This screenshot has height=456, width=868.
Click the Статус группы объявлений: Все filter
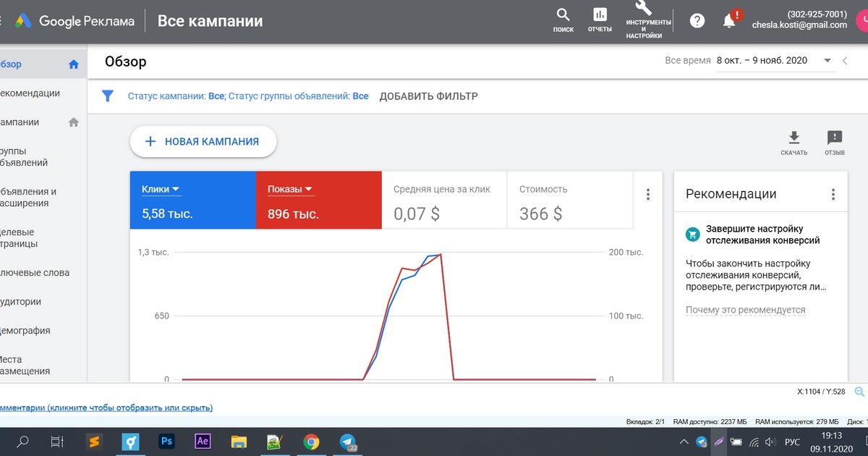click(x=299, y=96)
